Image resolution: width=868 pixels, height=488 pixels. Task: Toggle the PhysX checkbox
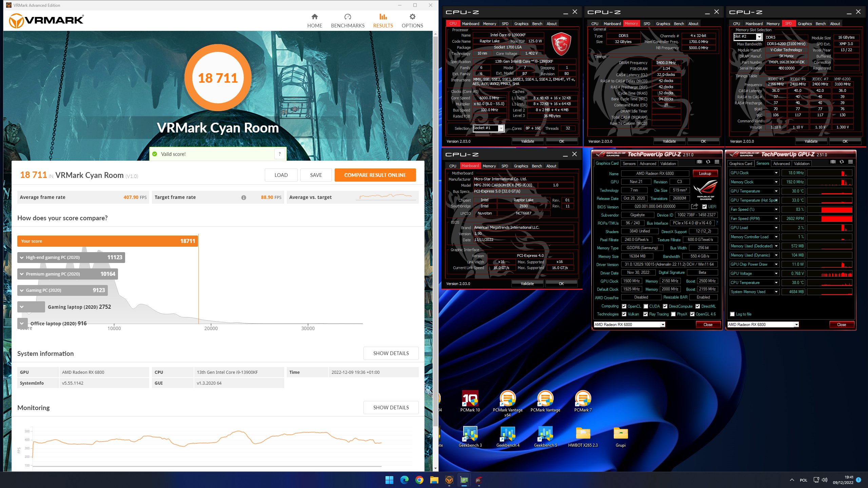pos(673,314)
